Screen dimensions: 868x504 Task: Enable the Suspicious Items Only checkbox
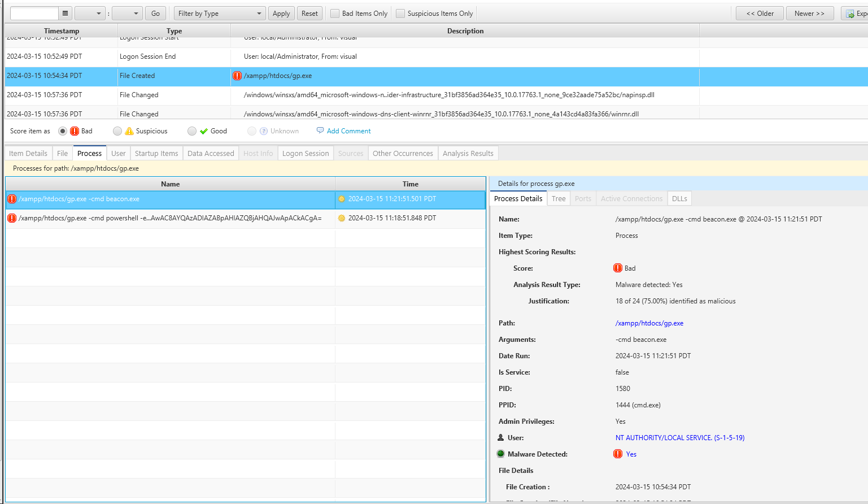pyautogui.click(x=400, y=14)
